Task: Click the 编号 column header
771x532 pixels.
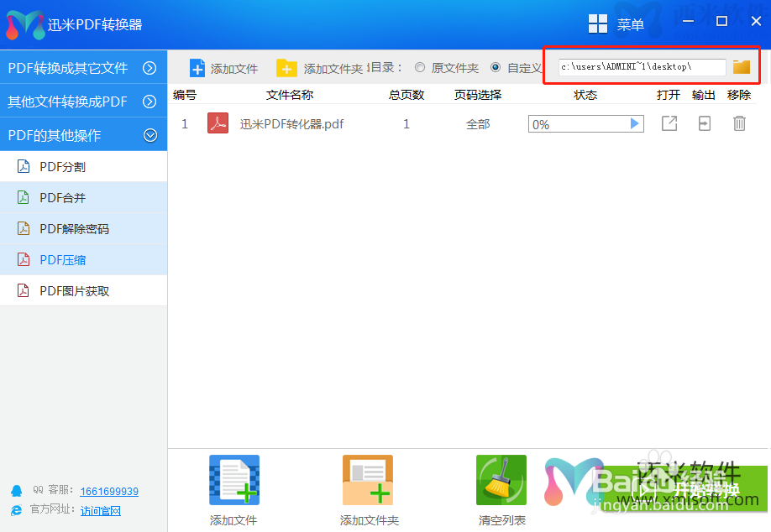Action: coord(185,95)
